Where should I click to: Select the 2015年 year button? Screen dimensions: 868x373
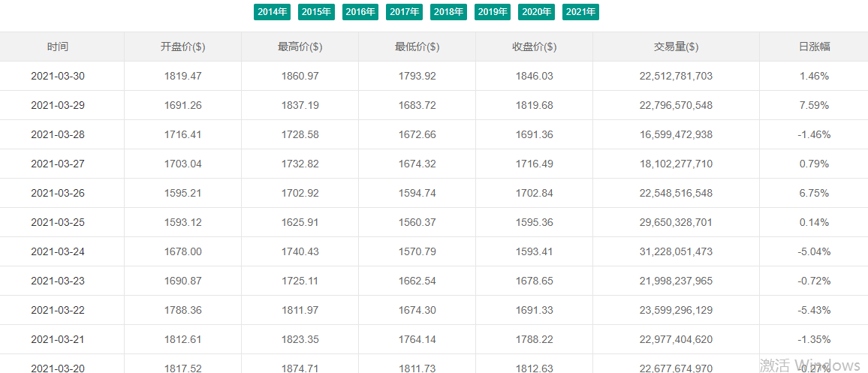[x=316, y=11]
